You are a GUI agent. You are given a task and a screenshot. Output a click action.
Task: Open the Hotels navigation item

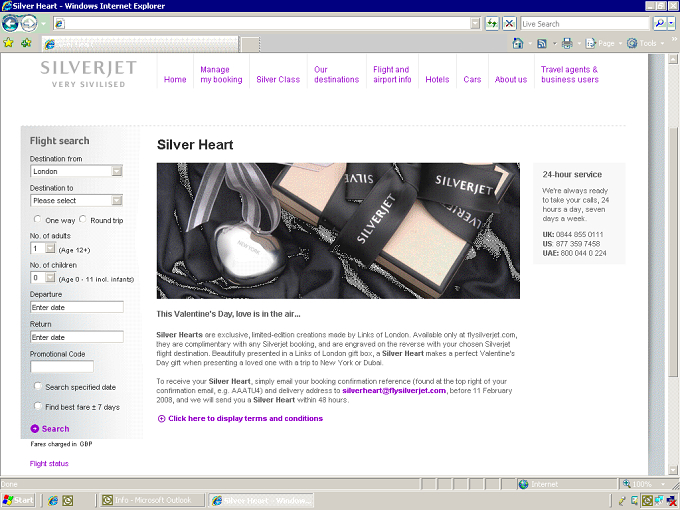pos(437,79)
